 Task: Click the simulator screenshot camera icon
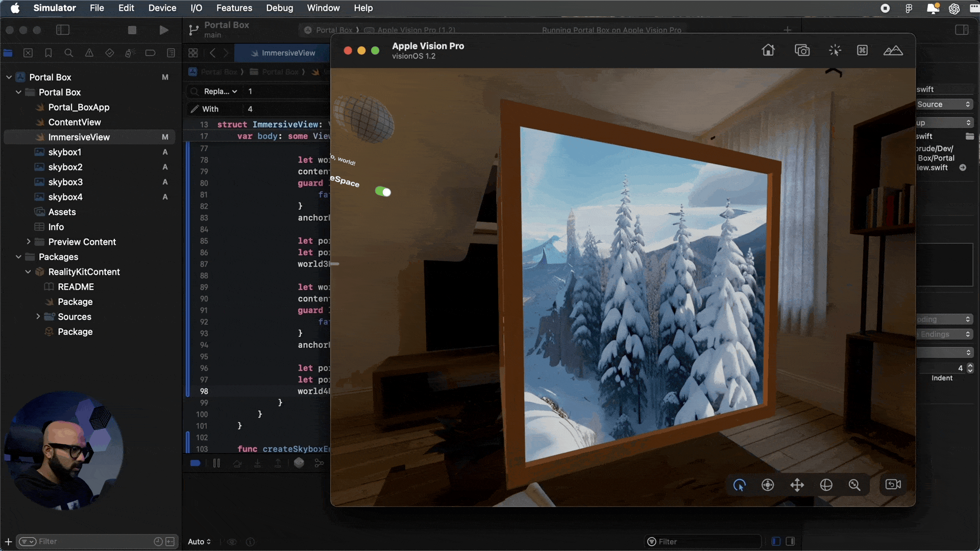click(802, 50)
